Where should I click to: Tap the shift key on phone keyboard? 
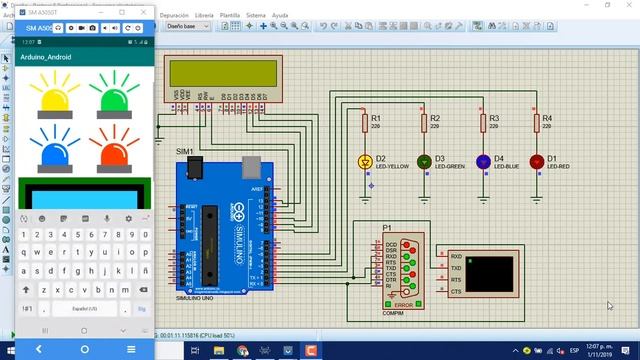coord(26,290)
